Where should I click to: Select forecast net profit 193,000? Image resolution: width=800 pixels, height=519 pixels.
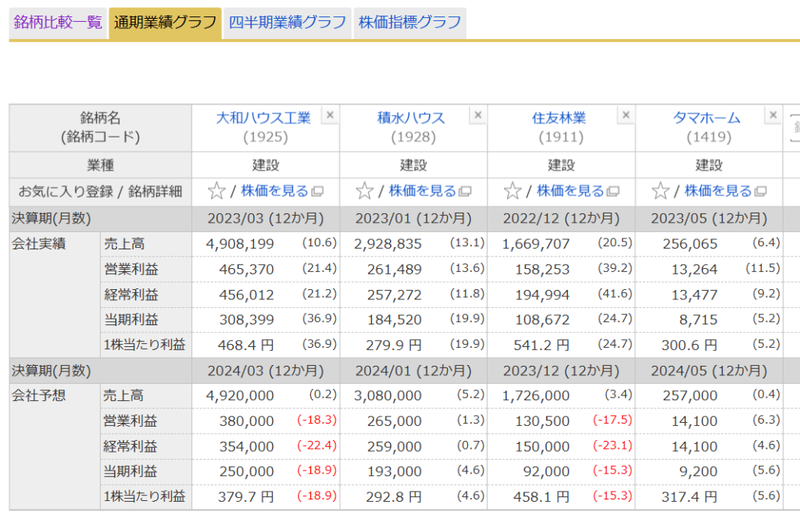394,472
